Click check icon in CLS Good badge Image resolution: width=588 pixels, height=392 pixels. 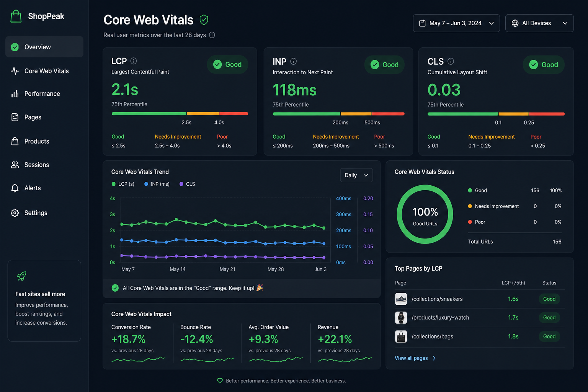tap(534, 65)
